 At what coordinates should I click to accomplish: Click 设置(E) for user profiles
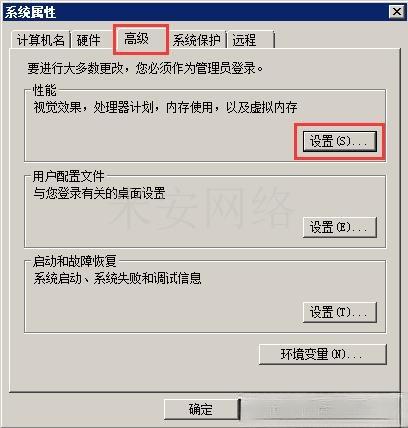point(339,227)
